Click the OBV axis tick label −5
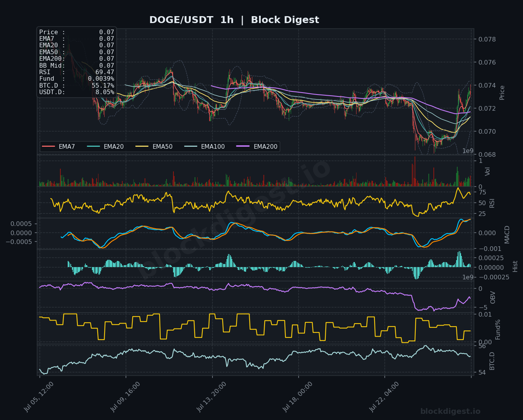Image resolution: width=523 pixels, height=420 pixels. click(482, 307)
